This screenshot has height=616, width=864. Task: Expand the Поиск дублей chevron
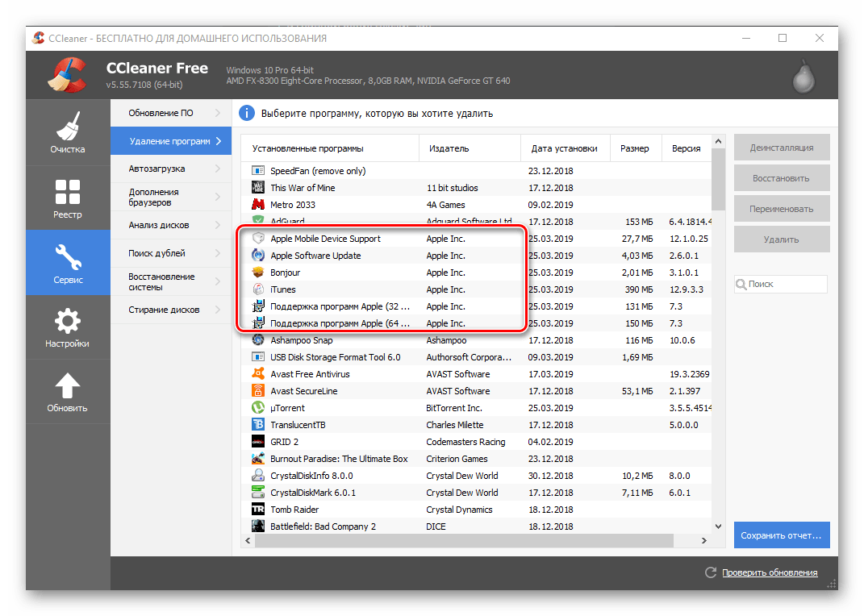pos(218,253)
